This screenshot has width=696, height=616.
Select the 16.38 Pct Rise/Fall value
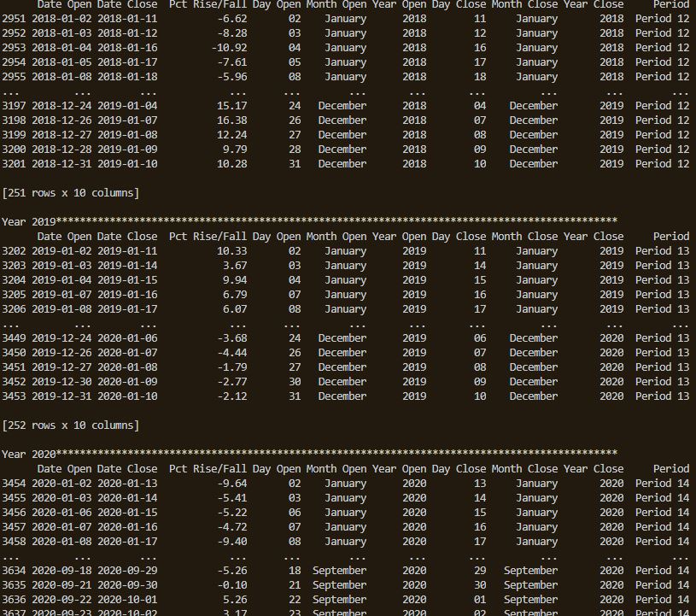point(232,120)
